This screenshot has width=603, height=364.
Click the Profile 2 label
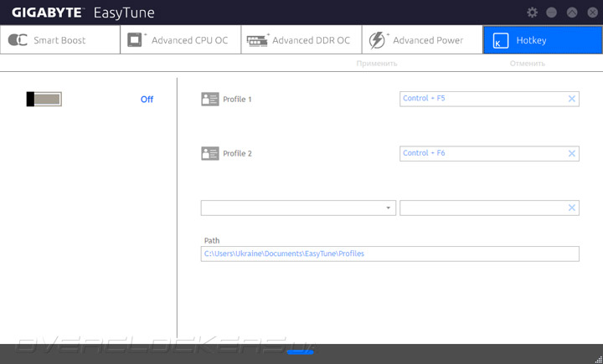[x=237, y=153]
